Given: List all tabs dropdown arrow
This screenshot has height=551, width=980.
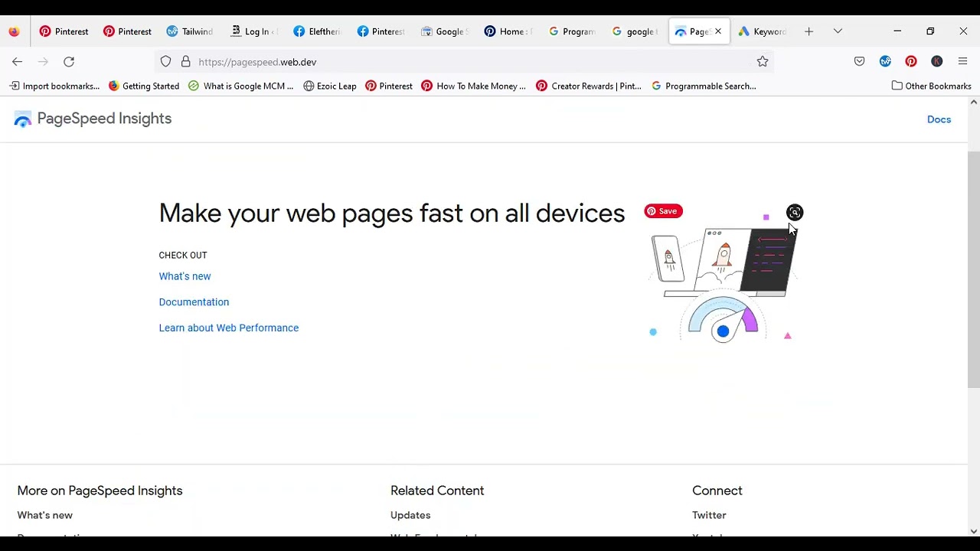Looking at the screenshot, I should pos(838,31).
